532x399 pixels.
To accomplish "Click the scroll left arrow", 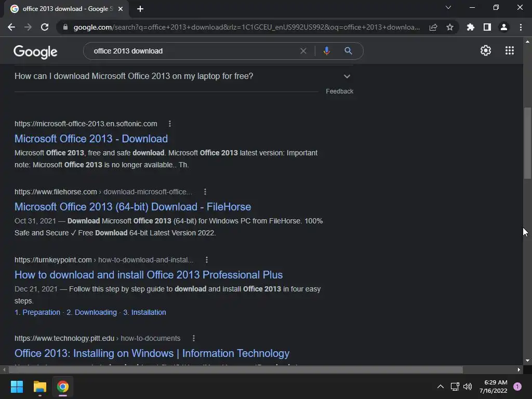I will pyautogui.click(x=4, y=369).
